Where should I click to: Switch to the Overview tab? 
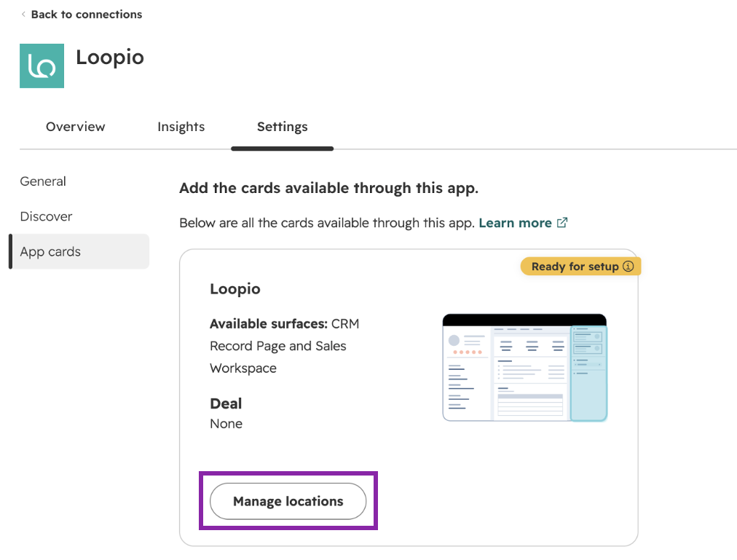75,127
